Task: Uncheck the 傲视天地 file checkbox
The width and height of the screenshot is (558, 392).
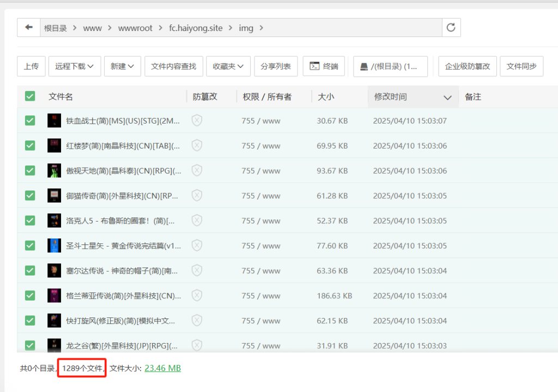Action: [x=30, y=170]
